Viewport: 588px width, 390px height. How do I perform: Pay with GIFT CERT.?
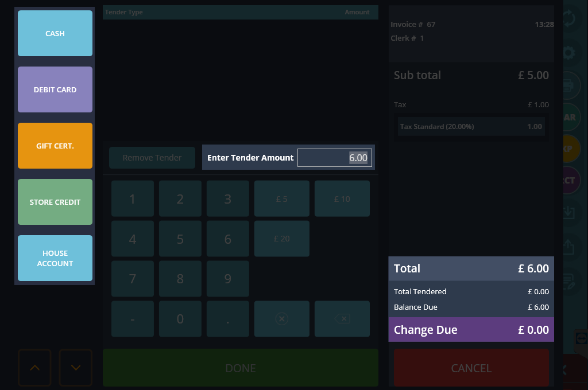click(x=55, y=146)
